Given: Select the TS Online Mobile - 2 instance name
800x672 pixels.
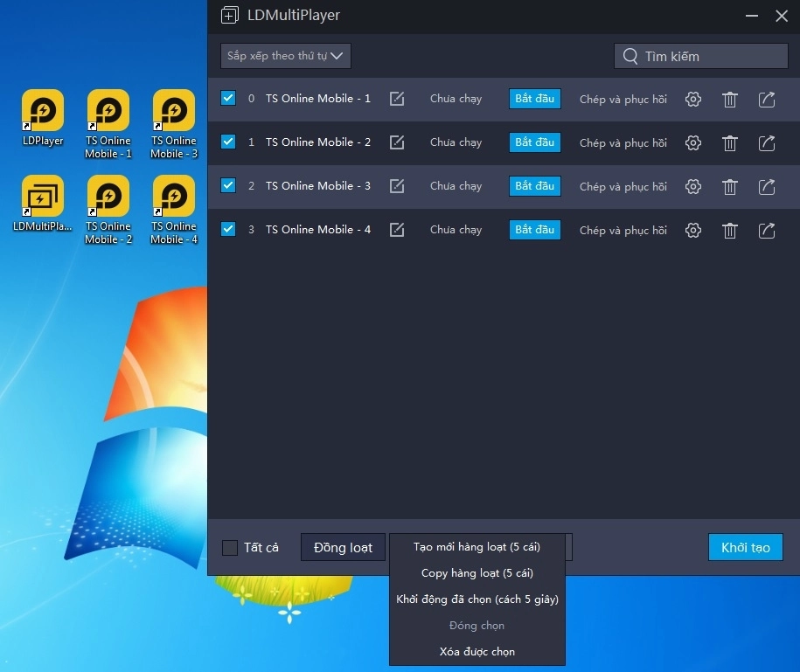Looking at the screenshot, I should [318, 142].
